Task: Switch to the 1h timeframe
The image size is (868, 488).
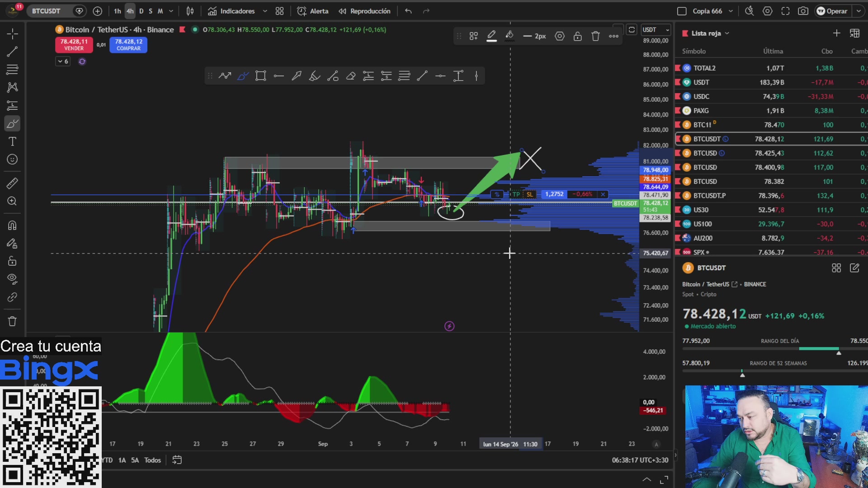Action: (x=118, y=11)
